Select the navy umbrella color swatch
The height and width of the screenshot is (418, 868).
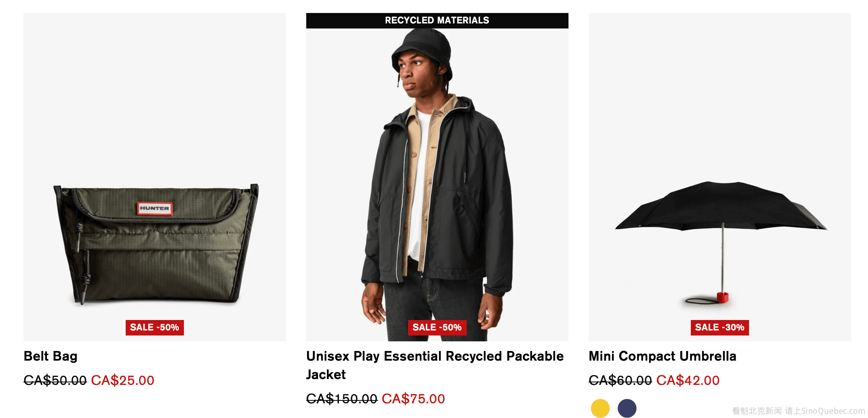[627, 408]
